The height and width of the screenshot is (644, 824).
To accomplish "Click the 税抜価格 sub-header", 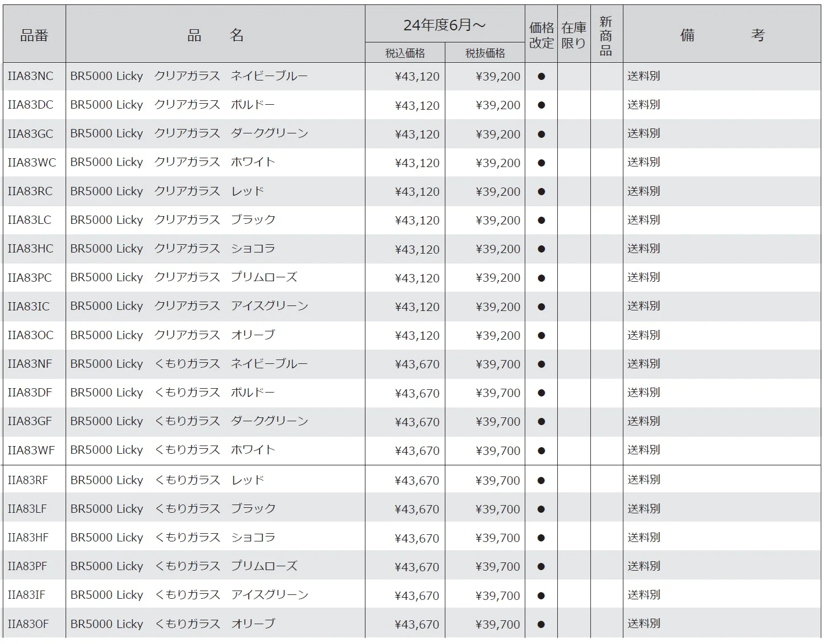I will (x=485, y=53).
